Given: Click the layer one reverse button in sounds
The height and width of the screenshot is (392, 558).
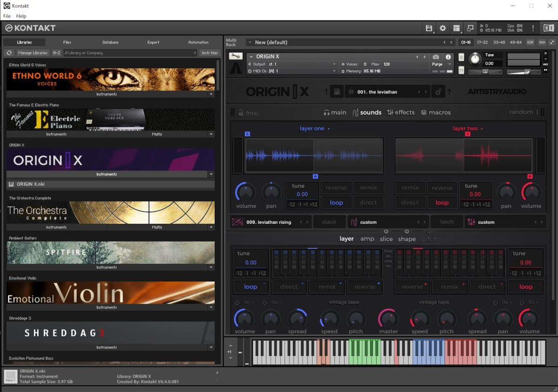Looking at the screenshot, I should coord(336,188).
